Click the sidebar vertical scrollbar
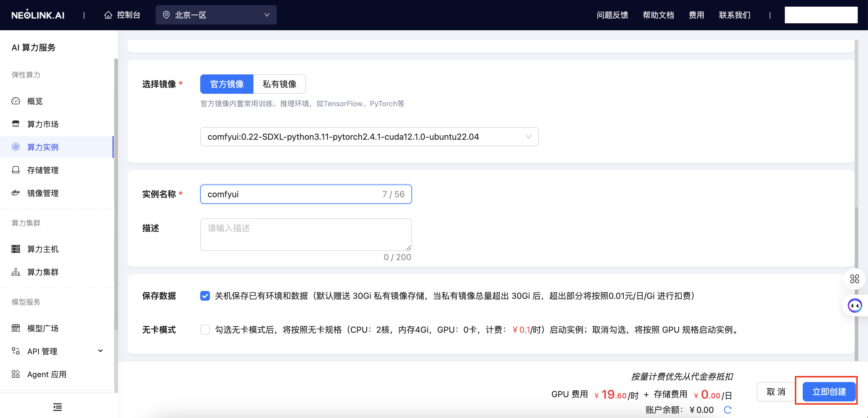This screenshot has width=868, height=418. click(116, 194)
